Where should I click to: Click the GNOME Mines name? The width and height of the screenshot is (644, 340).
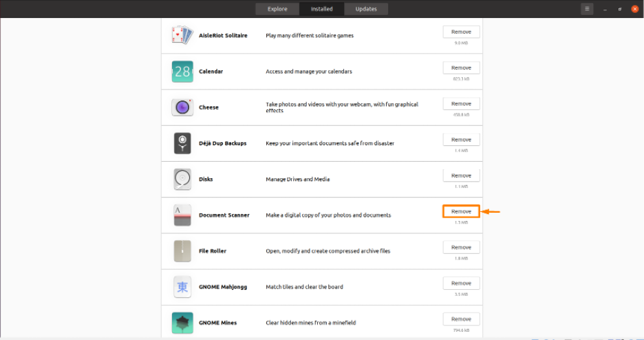[217, 323]
